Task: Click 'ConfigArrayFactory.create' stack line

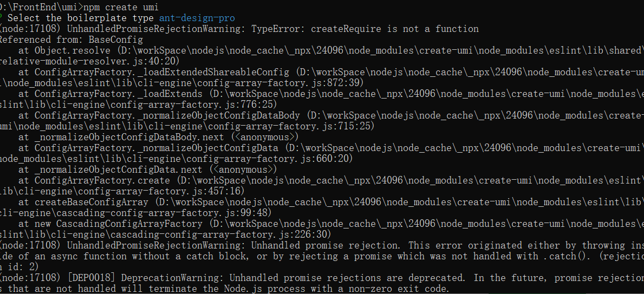Action: pyautogui.click(x=331, y=180)
